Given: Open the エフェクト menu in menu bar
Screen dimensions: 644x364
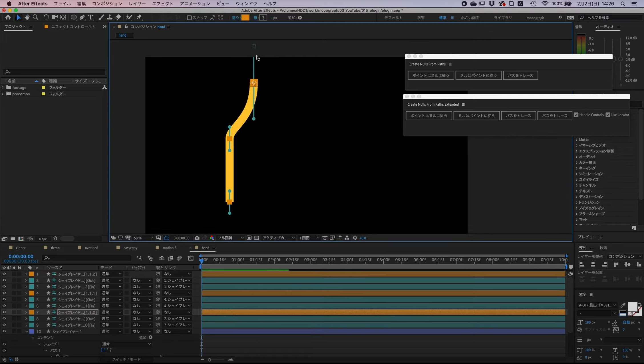Looking at the screenshot, I should 162,4.
